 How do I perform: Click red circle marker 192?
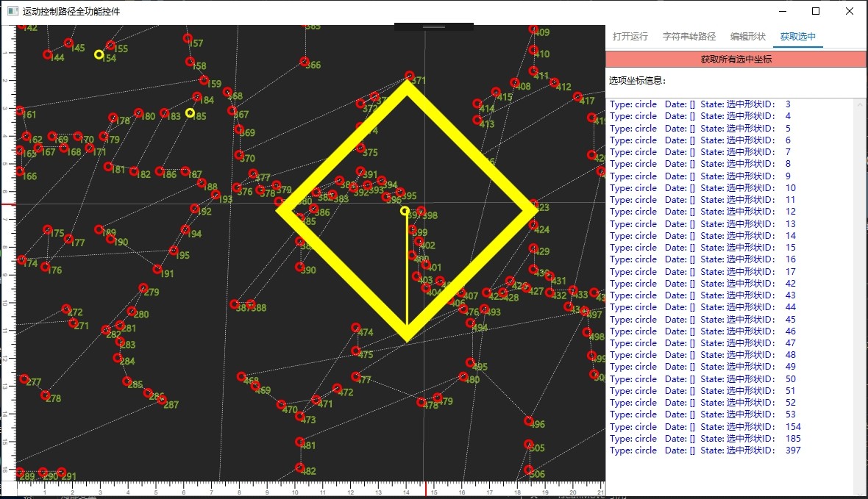(x=194, y=209)
